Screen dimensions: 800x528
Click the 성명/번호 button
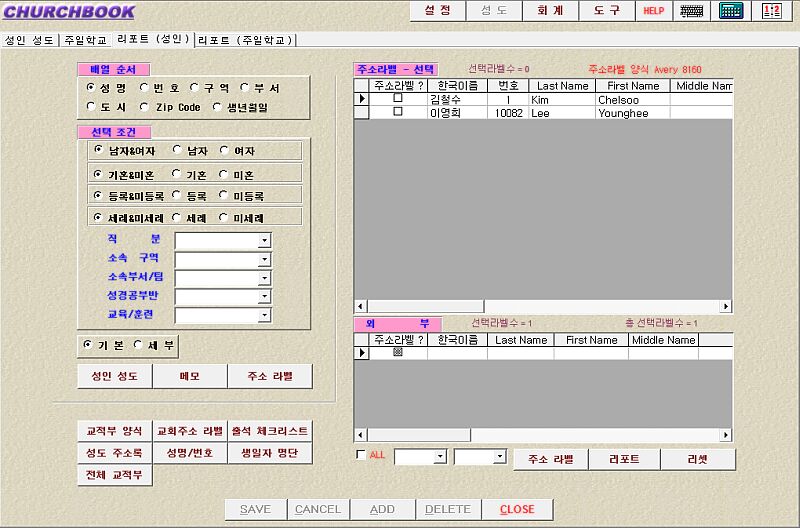(x=190, y=453)
